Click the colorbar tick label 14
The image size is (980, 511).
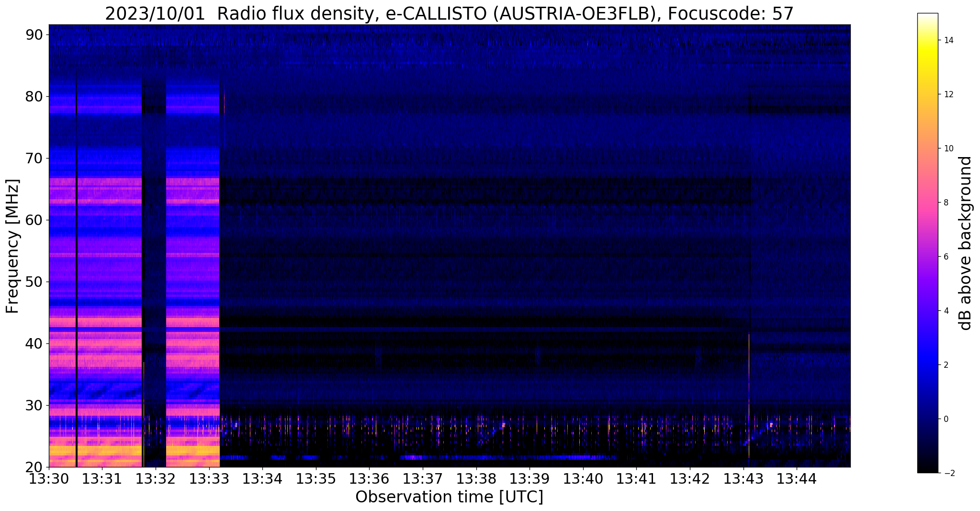[948, 40]
